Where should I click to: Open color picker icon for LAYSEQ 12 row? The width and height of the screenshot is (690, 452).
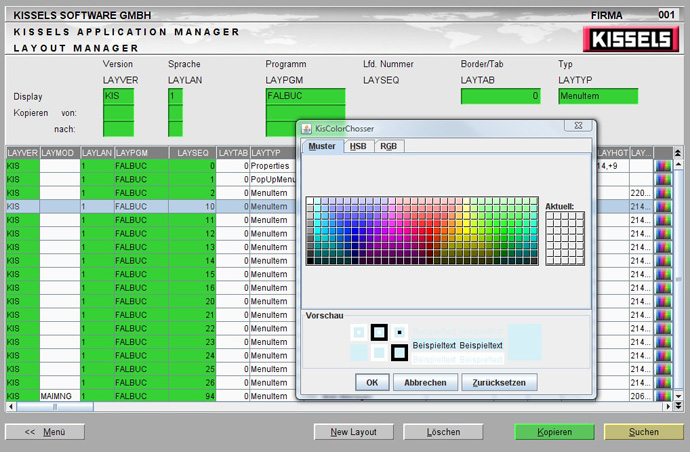[663, 234]
